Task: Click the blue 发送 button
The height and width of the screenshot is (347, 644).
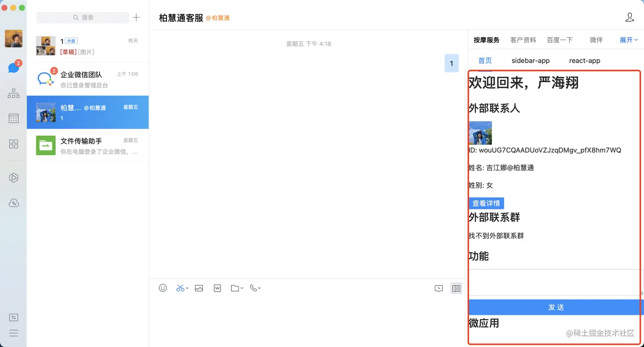Action: pyautogui.click(x=556, y=307)
